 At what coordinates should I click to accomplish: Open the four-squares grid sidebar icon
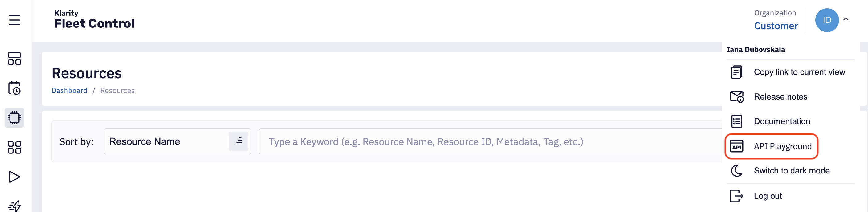coord(14,147)
